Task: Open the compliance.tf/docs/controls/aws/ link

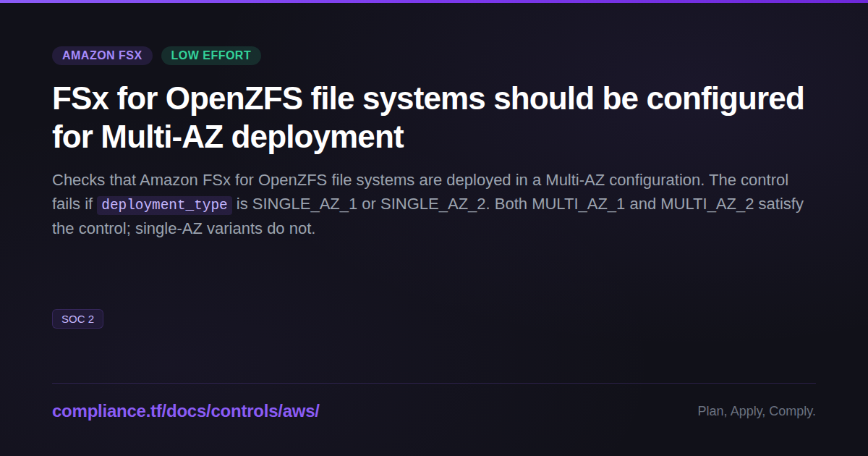Action: [x=185, y=411]
